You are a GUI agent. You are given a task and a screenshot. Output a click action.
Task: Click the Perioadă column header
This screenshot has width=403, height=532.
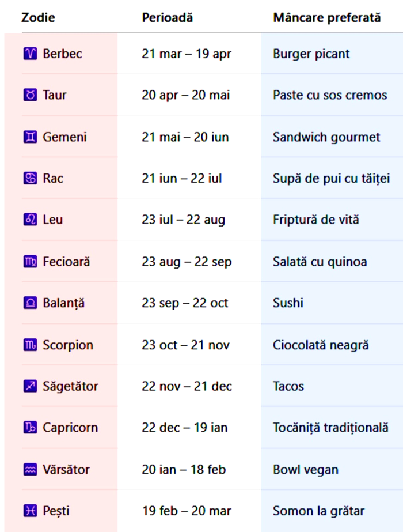167,18
